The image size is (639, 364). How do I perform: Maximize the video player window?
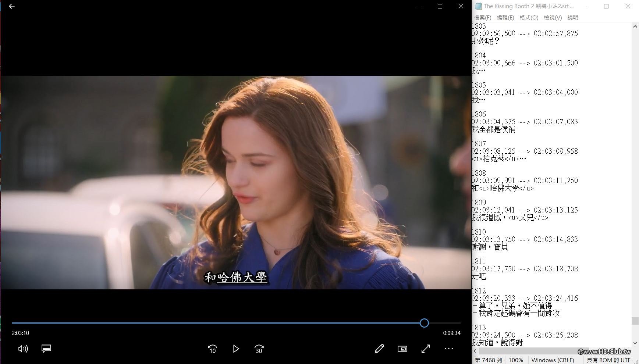pyautogui.click(x=440, y=6)
